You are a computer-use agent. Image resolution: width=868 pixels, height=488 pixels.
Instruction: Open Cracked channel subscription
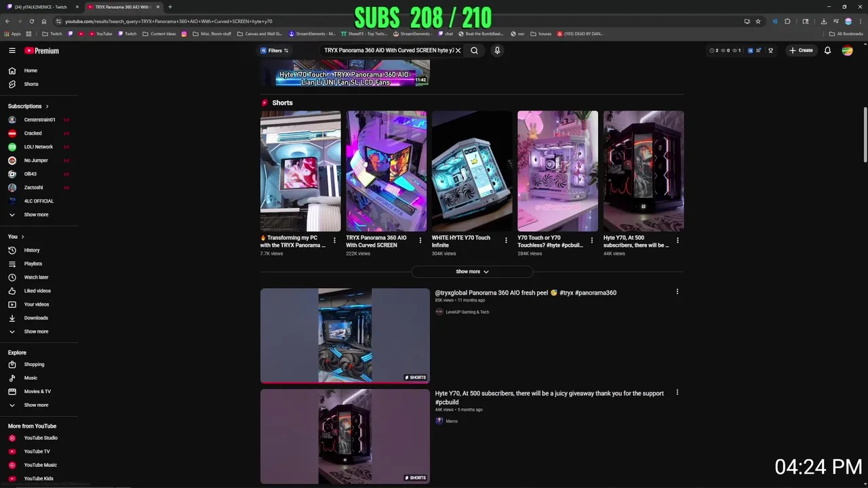point(39,134)
